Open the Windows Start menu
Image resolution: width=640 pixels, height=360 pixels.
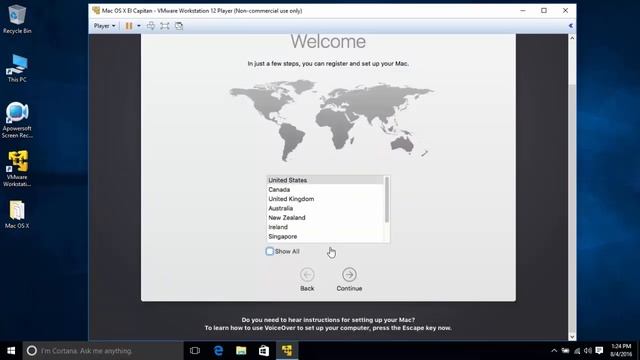(11, 351)
